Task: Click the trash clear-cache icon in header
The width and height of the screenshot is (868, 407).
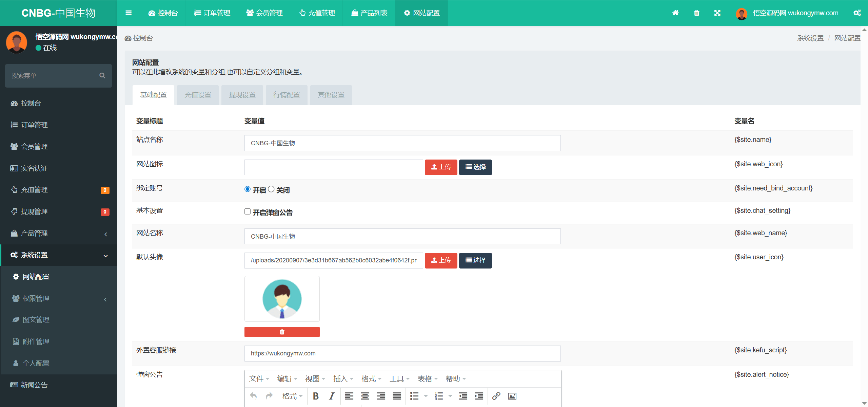Action: click(696, 13)
